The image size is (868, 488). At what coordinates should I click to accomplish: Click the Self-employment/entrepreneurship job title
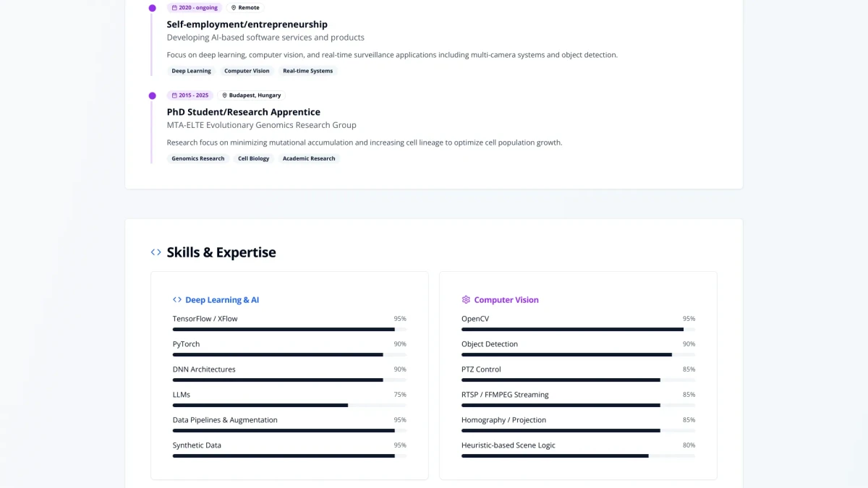pos(247,25)
